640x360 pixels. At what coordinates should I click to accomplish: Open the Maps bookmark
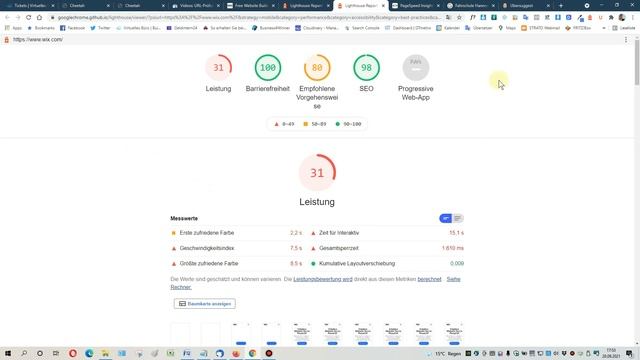pos(507,28)
